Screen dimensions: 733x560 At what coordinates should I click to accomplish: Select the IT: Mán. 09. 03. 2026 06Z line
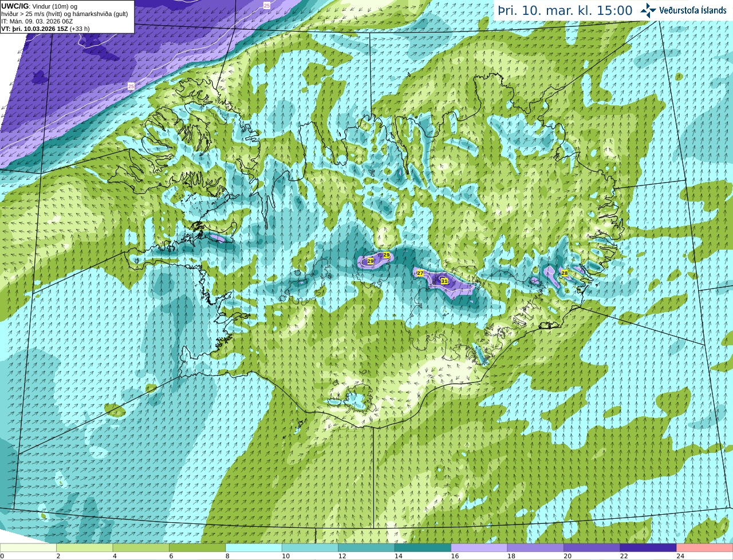pyautogui.click(x=37, y=21)
